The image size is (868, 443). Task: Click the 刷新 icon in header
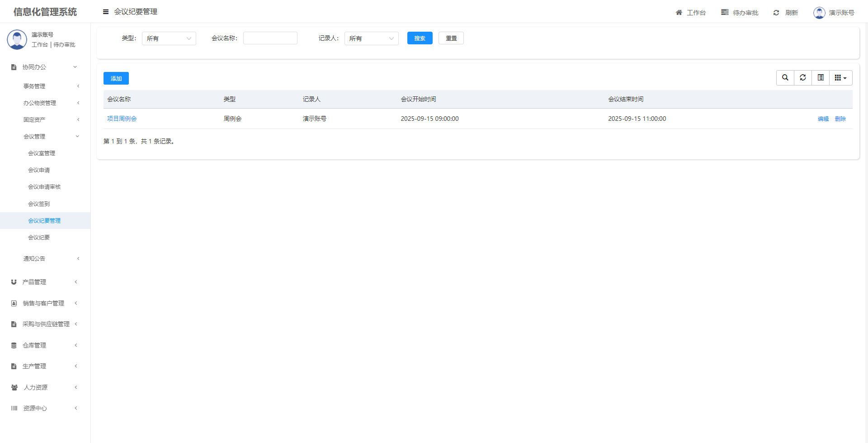coord(776,13)
